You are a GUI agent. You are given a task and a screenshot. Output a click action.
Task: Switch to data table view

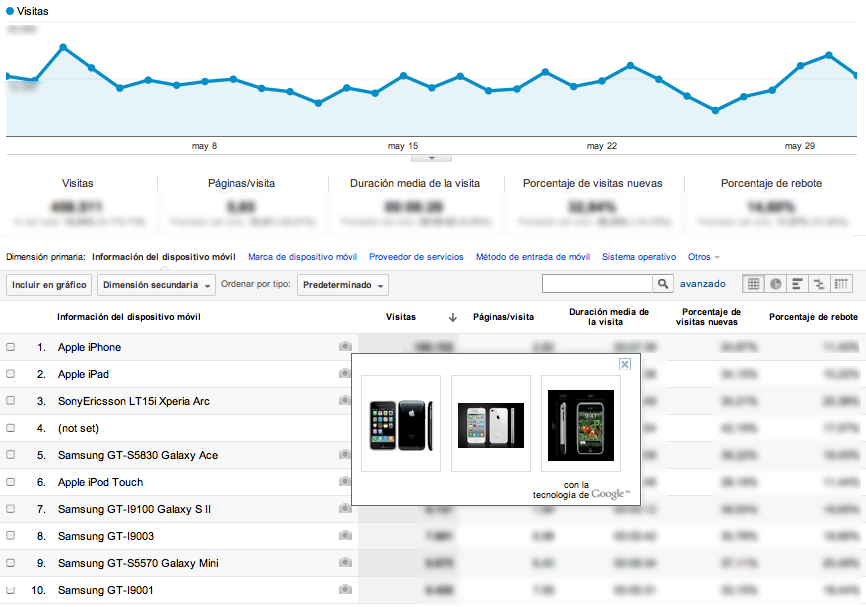point(753,285)
